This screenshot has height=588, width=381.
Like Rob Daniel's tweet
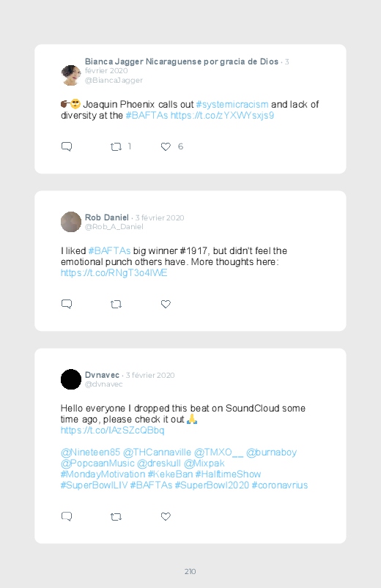pos(166,304)
